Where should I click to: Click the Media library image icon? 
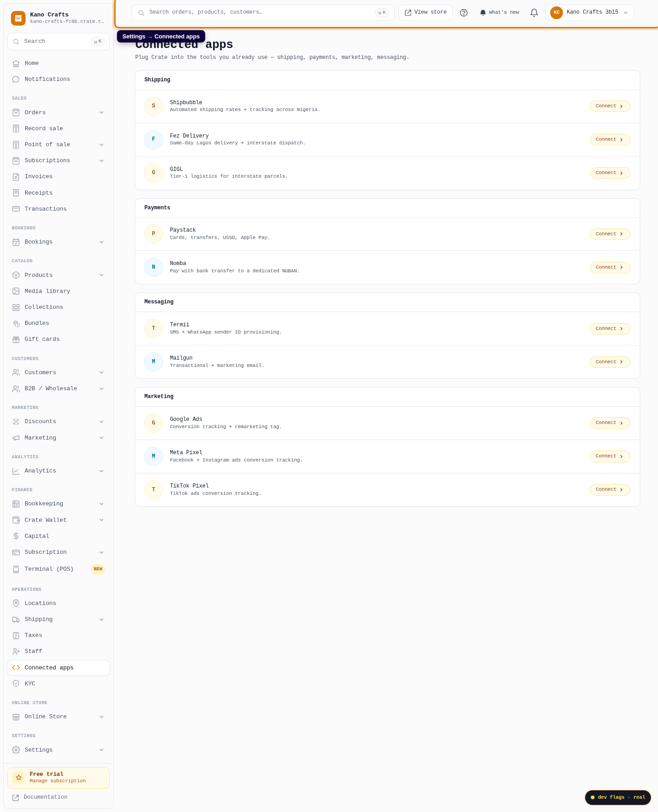16,291
